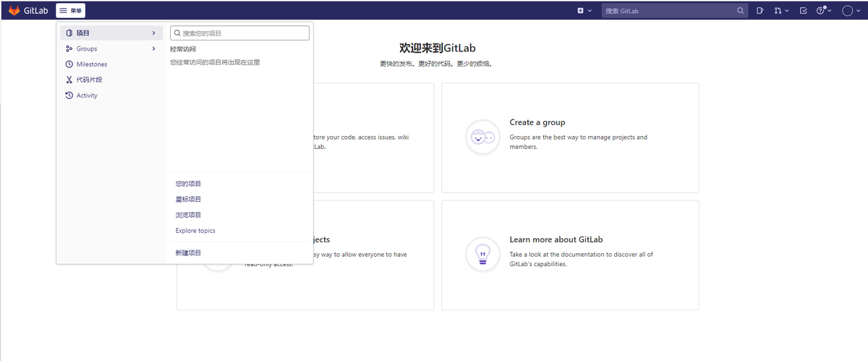Screen dimensions: 868x361
Task: Open the issues icon in top bar
Action: [x=760, y=11]
